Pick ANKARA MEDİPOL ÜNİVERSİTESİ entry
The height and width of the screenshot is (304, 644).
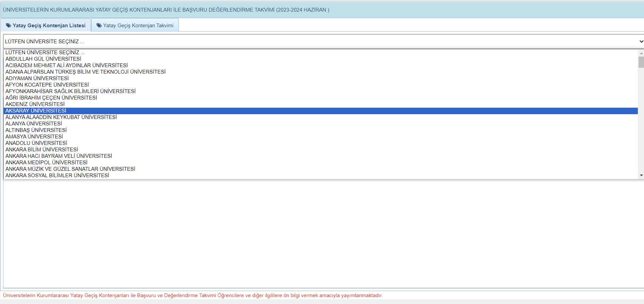320,163
